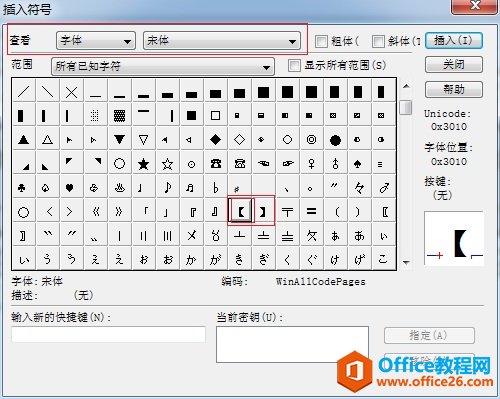The height and width of the screenshot is (399, 500).
Task: Click the 关闭 close button
Action: point(454,65)
